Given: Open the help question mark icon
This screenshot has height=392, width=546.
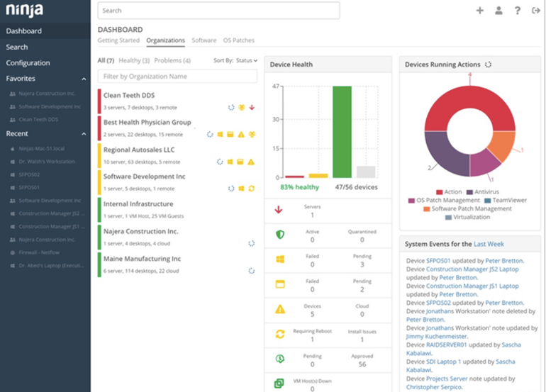Looking at the screenshot, I should pos(518,11).
